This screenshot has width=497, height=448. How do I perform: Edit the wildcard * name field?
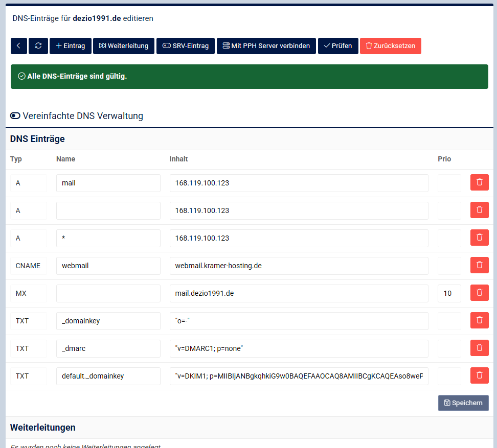(x=108, y=238)
